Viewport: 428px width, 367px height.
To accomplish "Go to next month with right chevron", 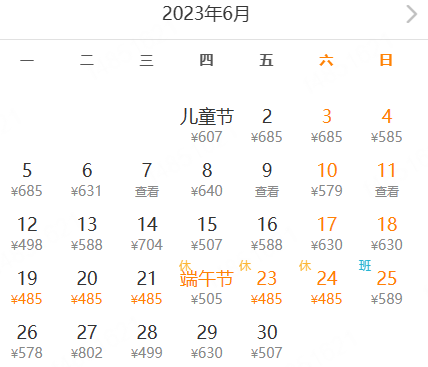I will [412, 15].
